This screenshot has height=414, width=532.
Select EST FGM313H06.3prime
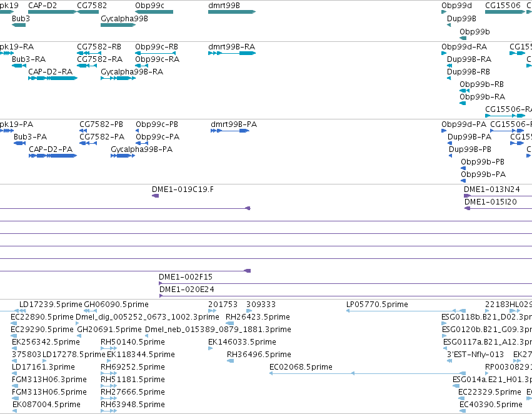tap(15, 386)
